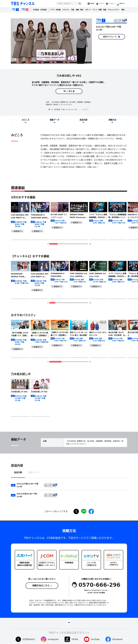Click the ひかりTV logo box
138x644 pixels.
pyautogui.click(x=91, y=560)
